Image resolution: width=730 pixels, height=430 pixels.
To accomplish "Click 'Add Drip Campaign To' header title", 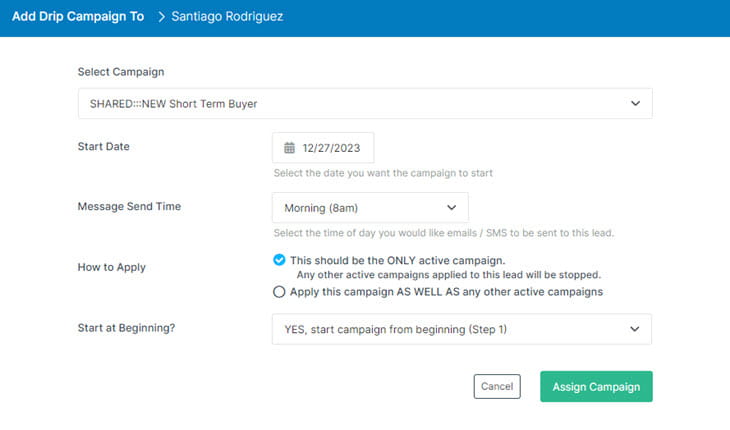I will point(78,17).
